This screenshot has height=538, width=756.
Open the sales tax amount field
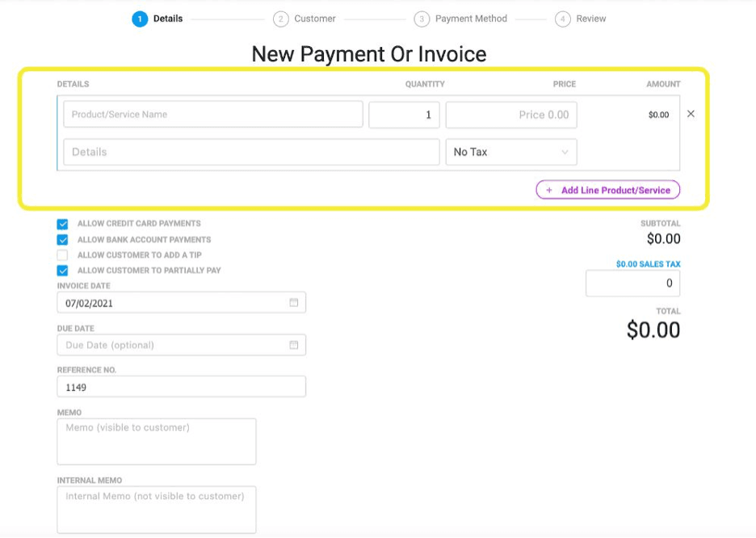[633, 283]
